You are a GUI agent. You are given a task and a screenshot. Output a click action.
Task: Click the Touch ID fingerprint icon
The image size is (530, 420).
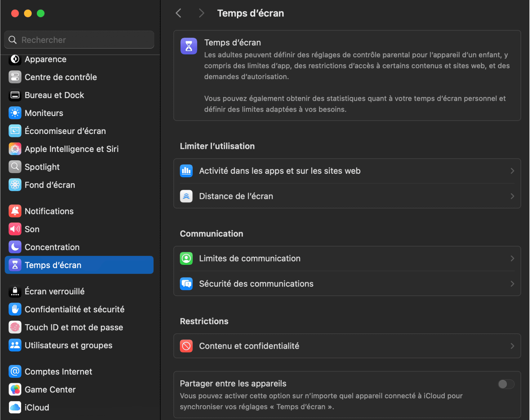(x=15, y=327)
